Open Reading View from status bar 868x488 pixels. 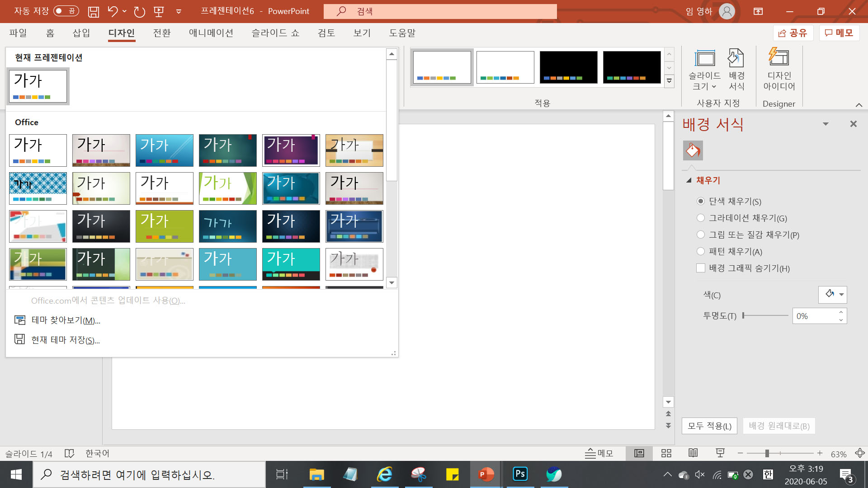693,453
